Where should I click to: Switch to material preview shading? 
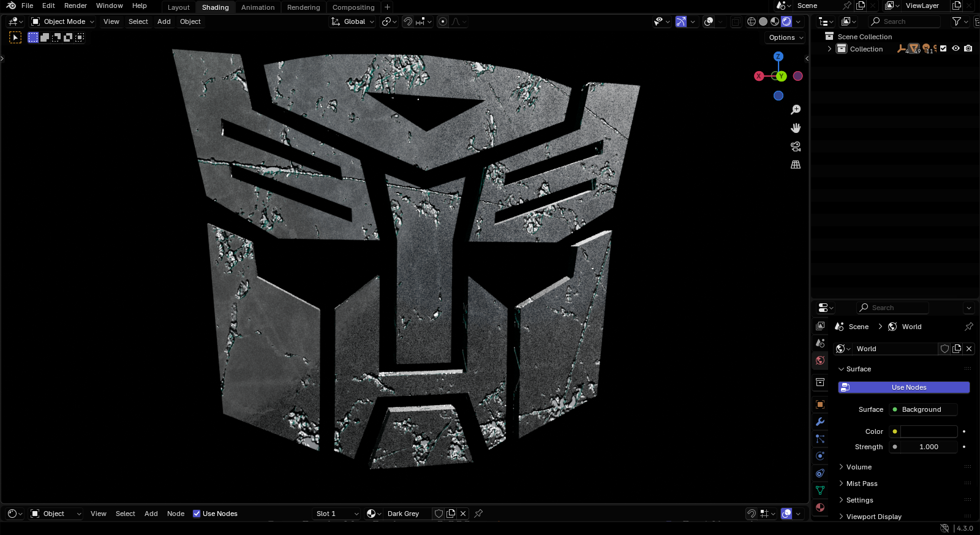click(775, 21)
